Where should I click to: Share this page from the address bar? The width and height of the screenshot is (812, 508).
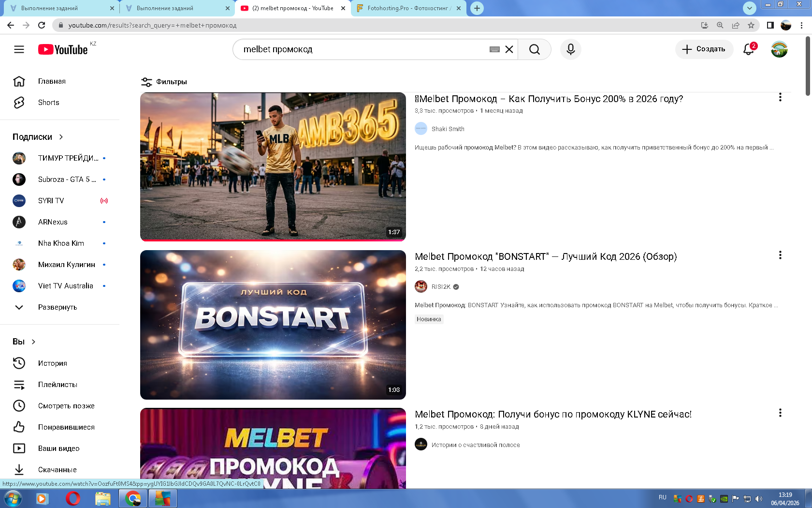click(736, 25)
